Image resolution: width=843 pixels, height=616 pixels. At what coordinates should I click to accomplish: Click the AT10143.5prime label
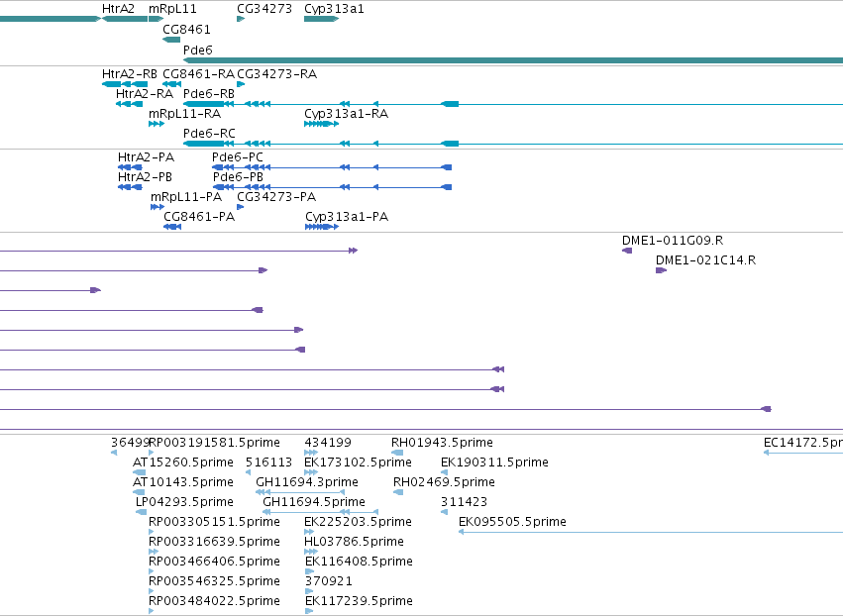[183, 482]
